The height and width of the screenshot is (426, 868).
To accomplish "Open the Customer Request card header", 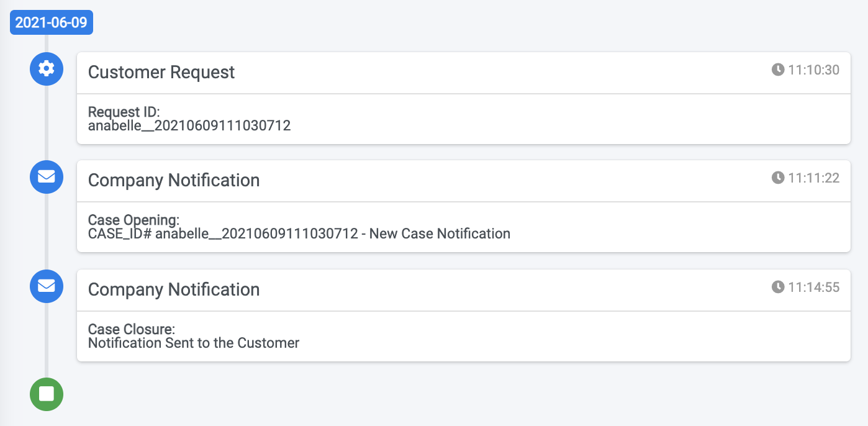I will coord(463,73).
